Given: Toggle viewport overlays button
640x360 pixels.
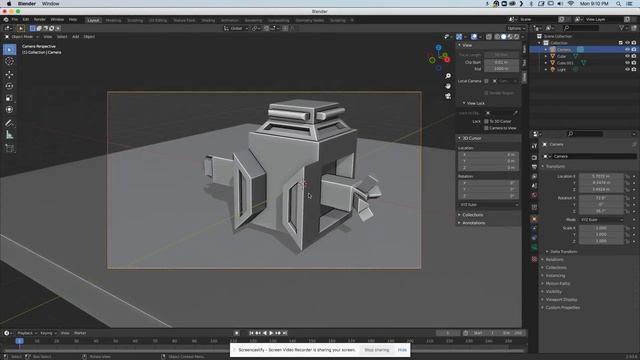Looking at the screenshot, I should pos(474,37).
